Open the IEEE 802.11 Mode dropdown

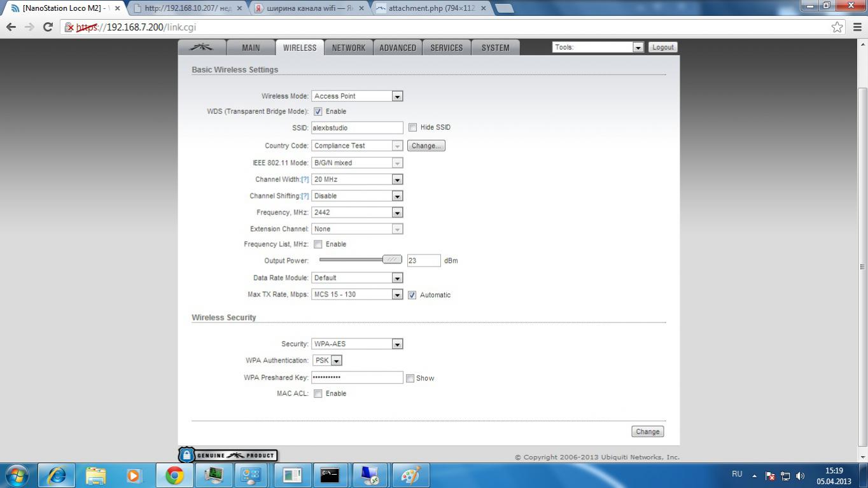tap(357, 163)
